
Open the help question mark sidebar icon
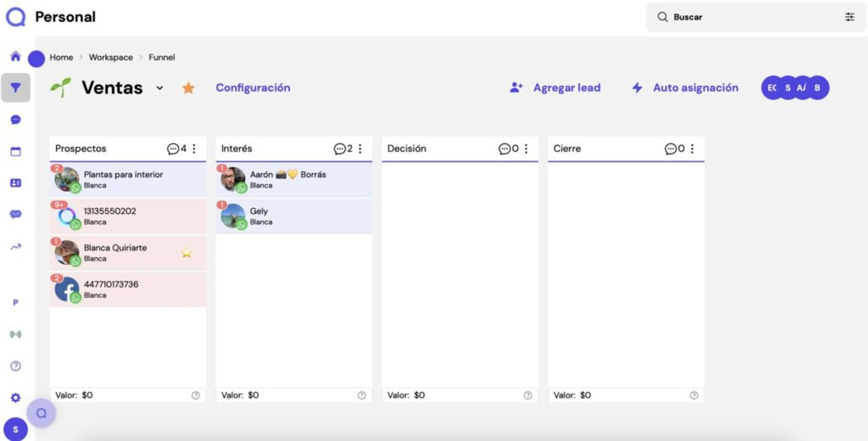click(16, 366)
